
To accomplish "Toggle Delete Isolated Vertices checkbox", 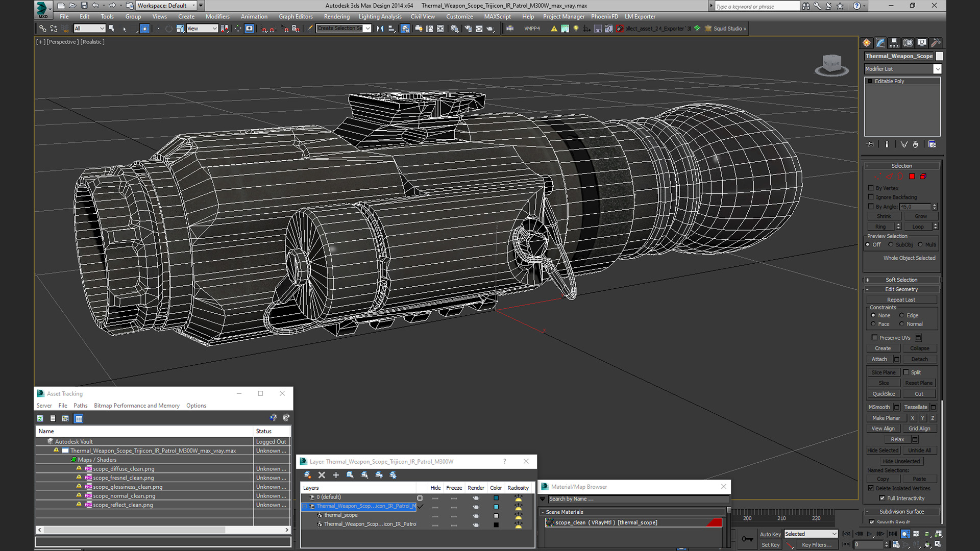I will (x=871, y=488).
